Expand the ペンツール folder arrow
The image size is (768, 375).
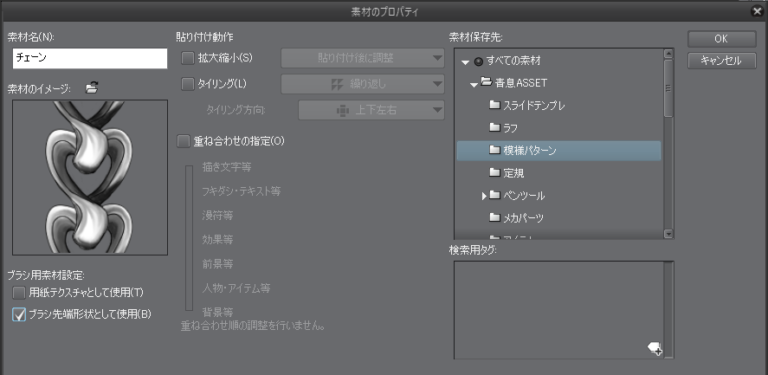pos(484,196)
